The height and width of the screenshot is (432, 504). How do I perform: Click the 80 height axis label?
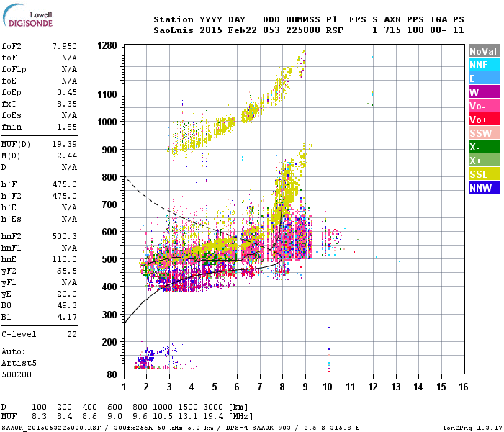tap(112, 374)
